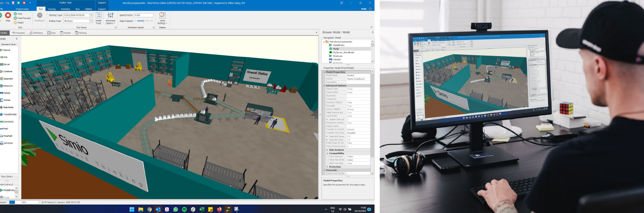Click the Step run icon
This screenshot has width=644, height=213.
[16, 14]
